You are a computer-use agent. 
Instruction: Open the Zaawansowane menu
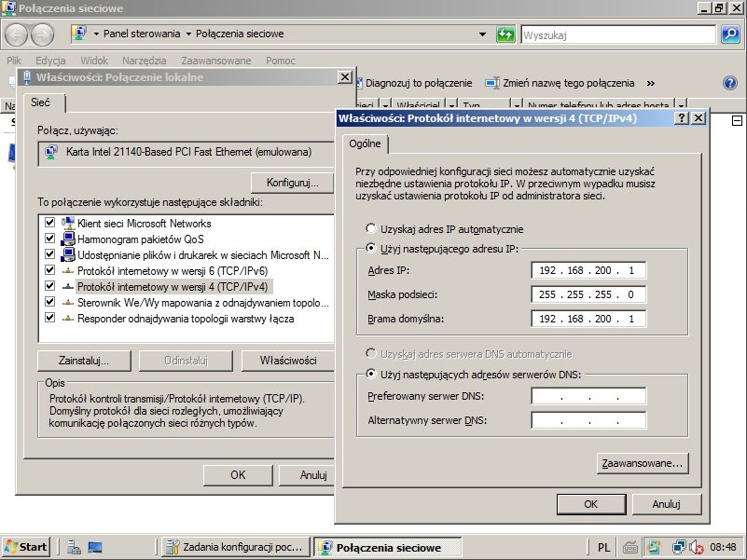216,61
